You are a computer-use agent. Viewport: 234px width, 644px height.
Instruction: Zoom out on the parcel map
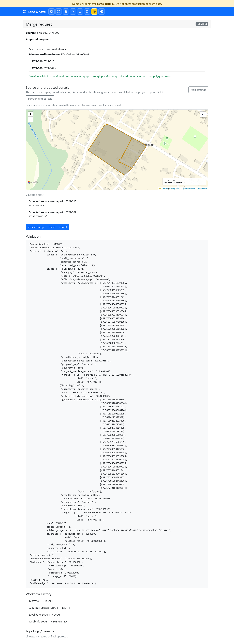pyautogui.click(x=31, y=119)
